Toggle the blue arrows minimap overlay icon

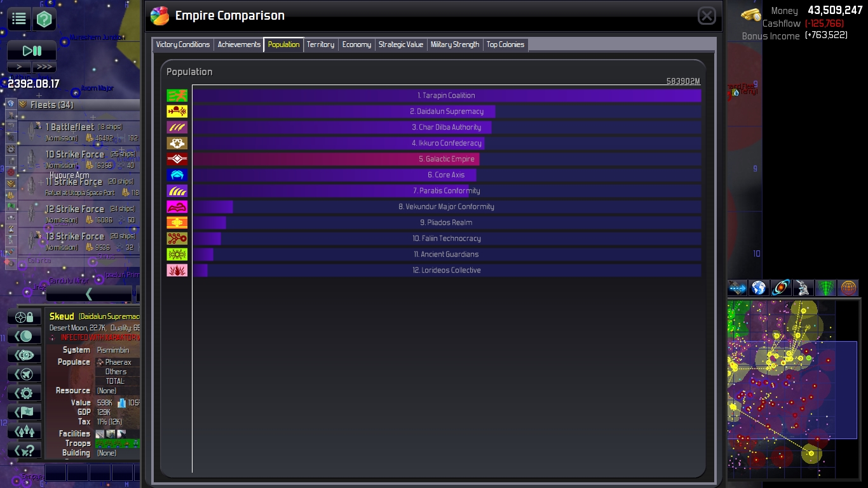(737, 288)
